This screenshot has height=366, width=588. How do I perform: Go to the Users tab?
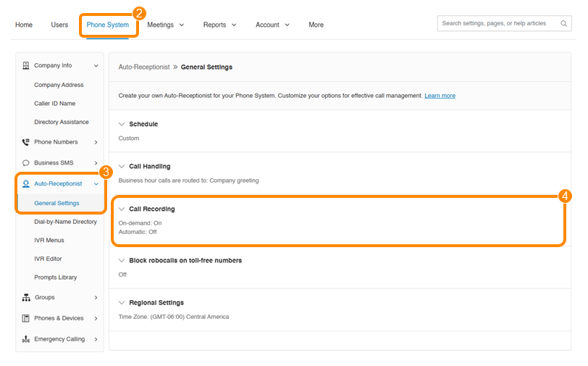coord(59,25)
